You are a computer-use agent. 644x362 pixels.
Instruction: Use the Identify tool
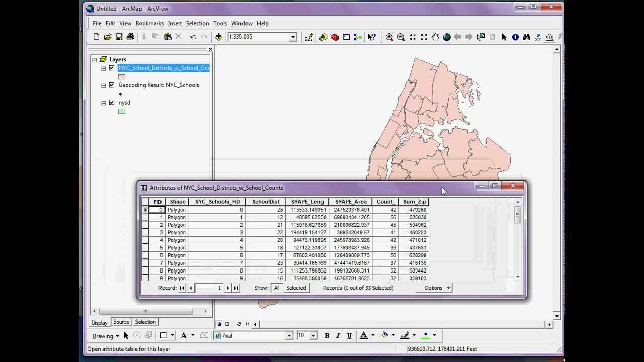click(x=515, y=37)
